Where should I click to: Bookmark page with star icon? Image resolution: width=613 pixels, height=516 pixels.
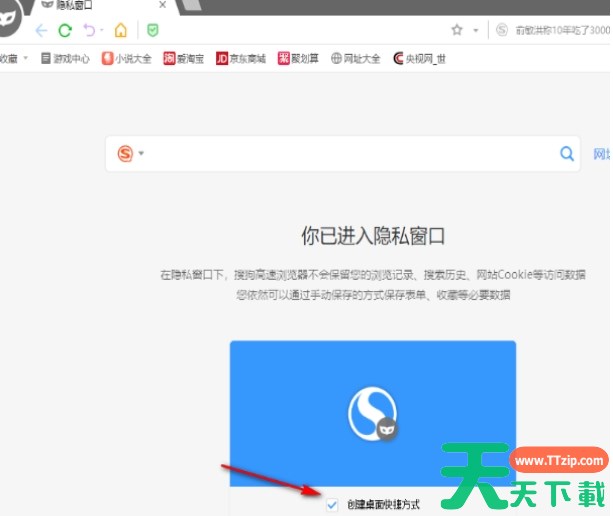457,30
